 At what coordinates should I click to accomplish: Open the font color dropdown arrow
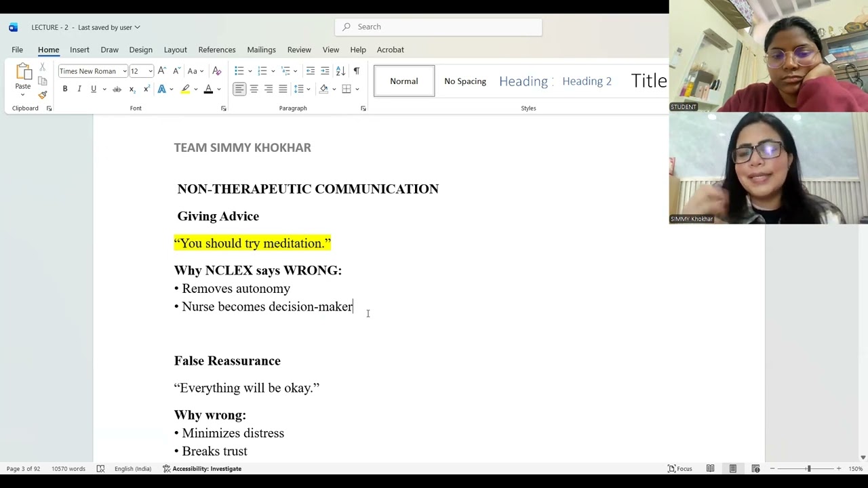point(218,89)
